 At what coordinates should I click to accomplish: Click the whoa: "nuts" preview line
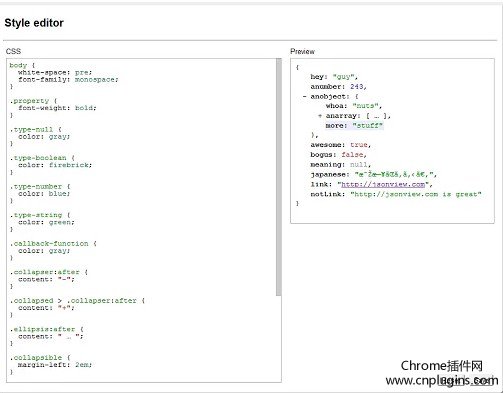[354, 106]
